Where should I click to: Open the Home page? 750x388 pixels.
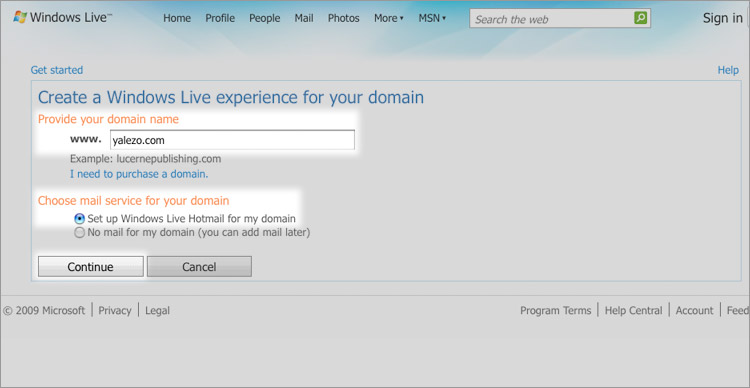(x=177, y=18)
